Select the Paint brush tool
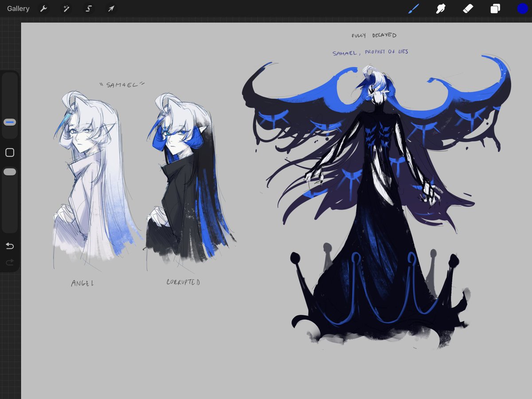Viewport: 532px width, 399px height. coord(413,8)
